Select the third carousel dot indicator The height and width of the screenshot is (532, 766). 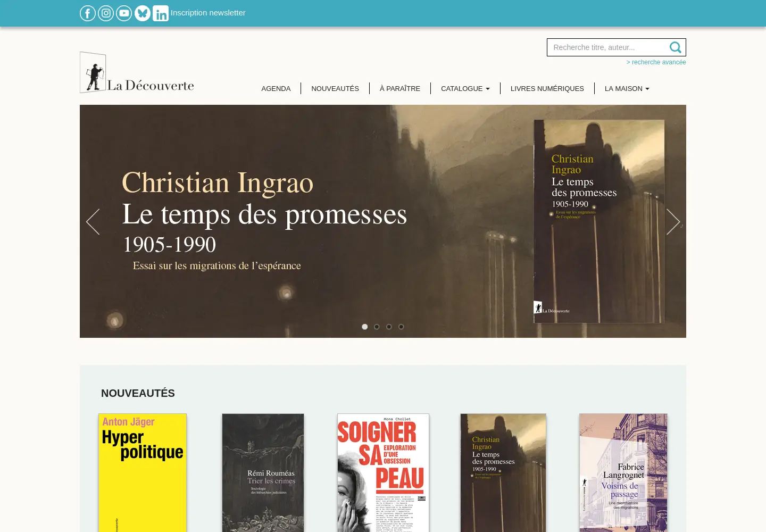coord(389,327)
